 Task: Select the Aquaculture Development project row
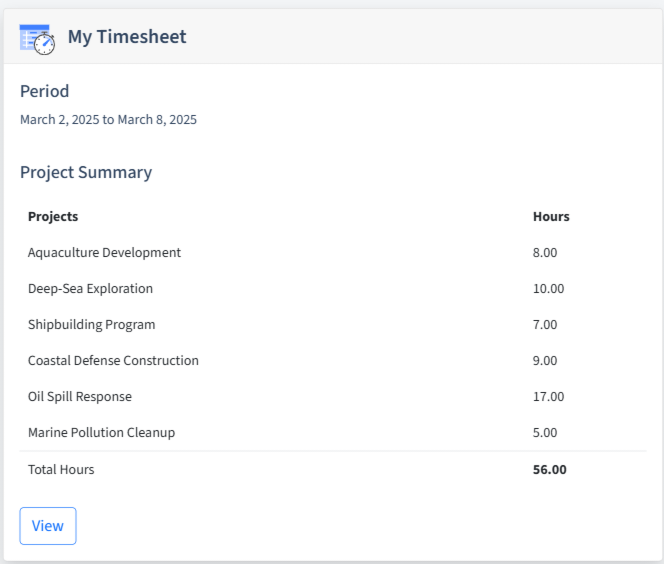333,252
